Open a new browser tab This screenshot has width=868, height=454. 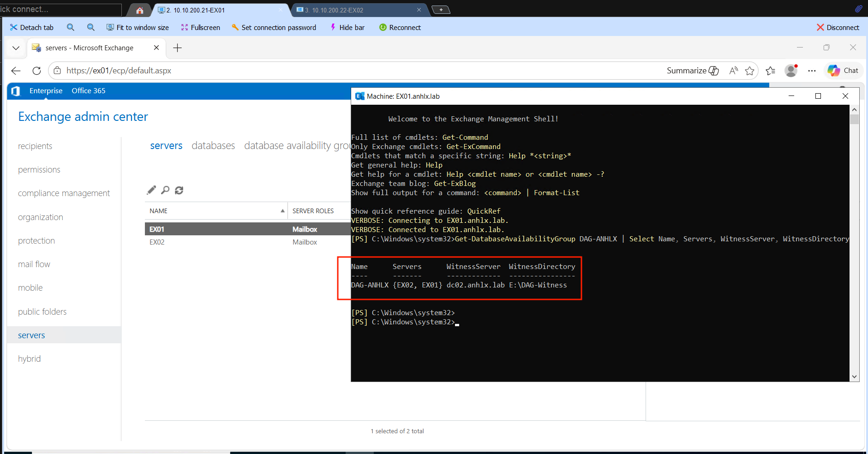pos(177,48)
